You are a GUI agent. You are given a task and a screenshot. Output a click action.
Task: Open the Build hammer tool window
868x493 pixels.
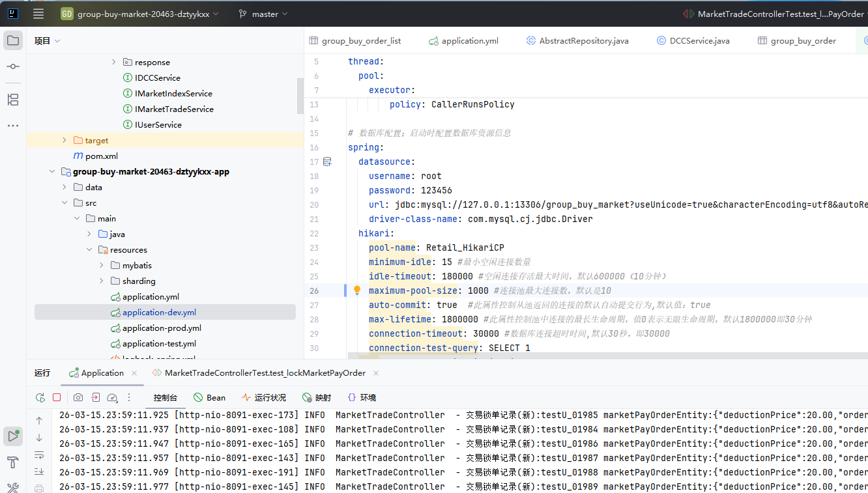13,463
